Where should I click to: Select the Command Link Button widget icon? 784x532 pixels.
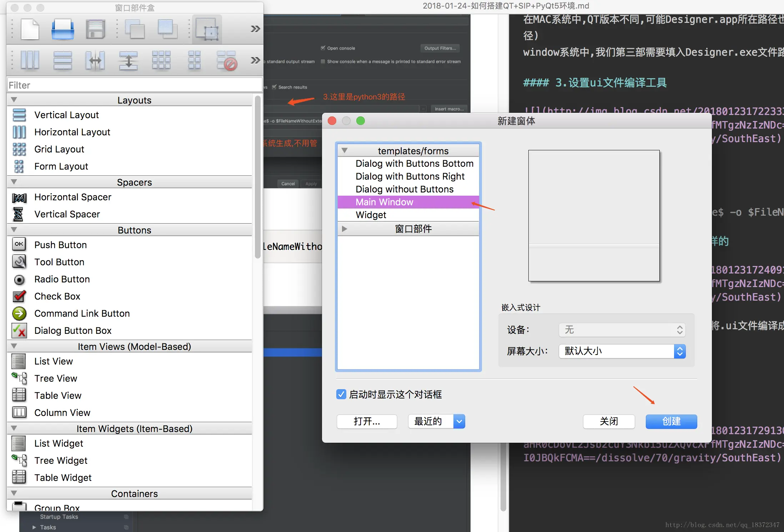pos(19,313)
